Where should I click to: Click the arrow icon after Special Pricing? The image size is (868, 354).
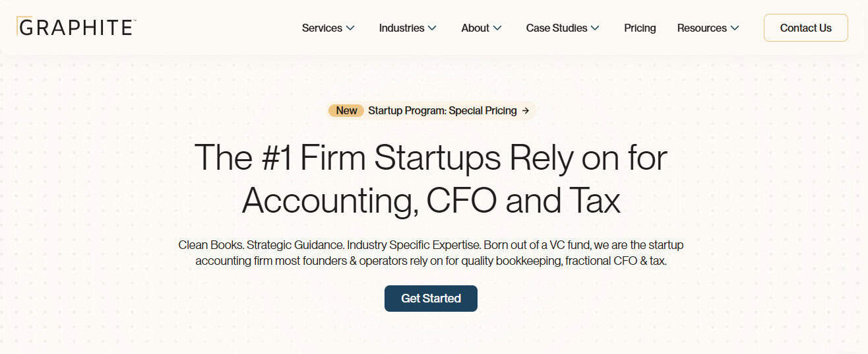pyautogui.click(x=526, y=111)
